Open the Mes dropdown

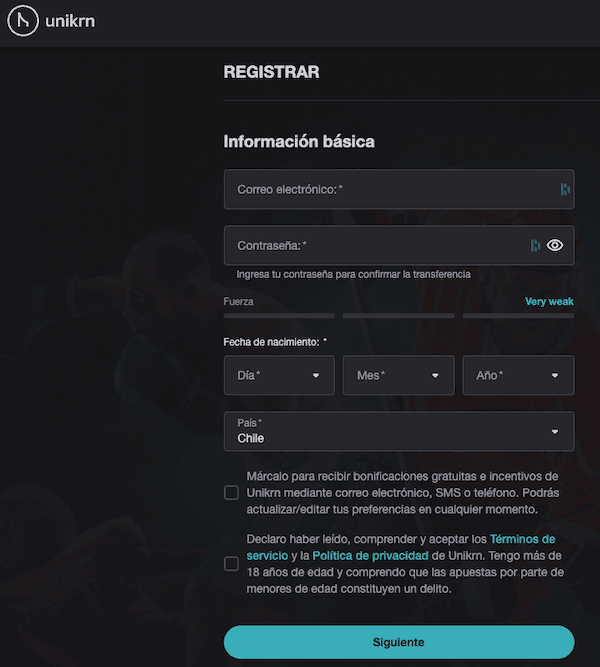tap(399, 375)
